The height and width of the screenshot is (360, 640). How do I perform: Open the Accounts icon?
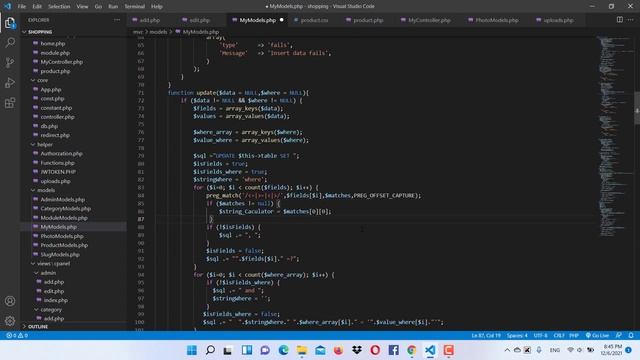click(10, 301)
